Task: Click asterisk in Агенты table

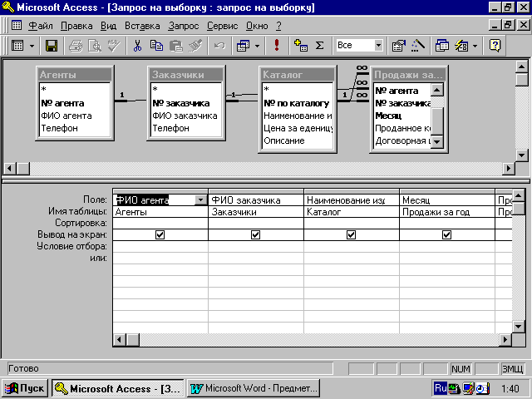Action: pyautogui.click(x=44, y=90)
